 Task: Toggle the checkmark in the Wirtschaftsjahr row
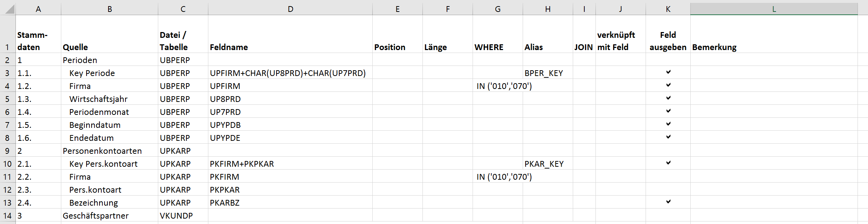point(668,98)
